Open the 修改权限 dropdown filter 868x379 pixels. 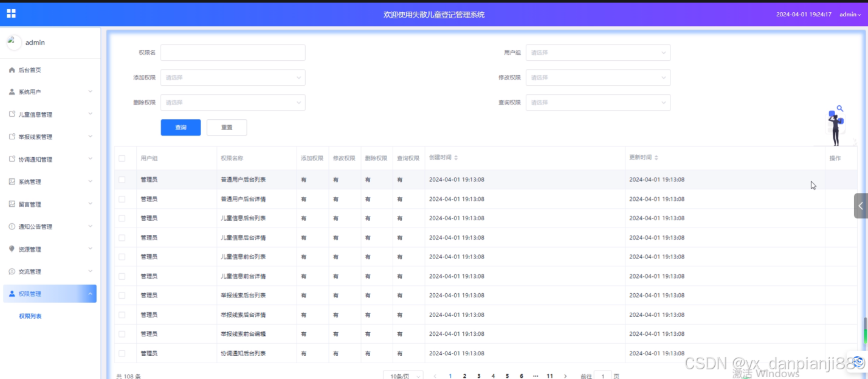[x=598, y=77]
